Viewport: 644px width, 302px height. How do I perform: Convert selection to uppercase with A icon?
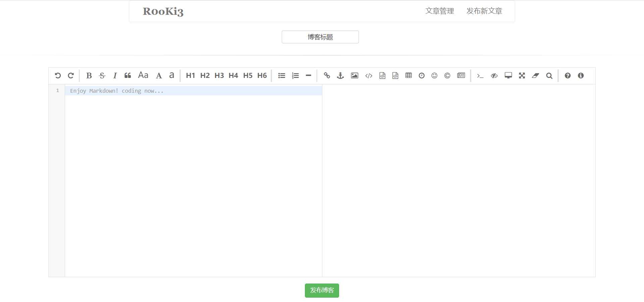click(159, 76)
